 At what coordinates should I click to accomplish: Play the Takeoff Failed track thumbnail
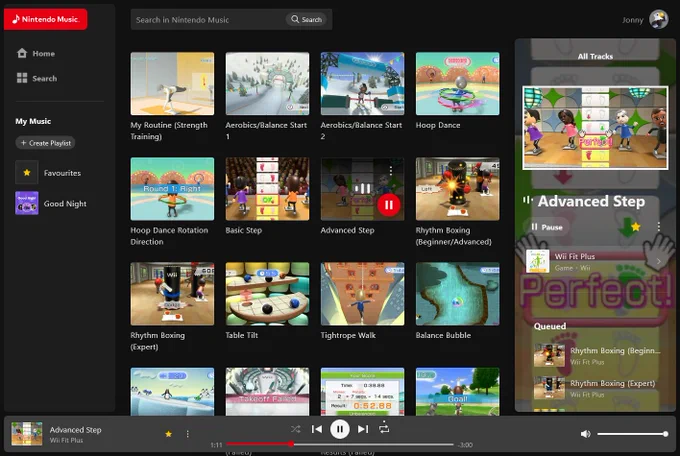pos(267,391)
